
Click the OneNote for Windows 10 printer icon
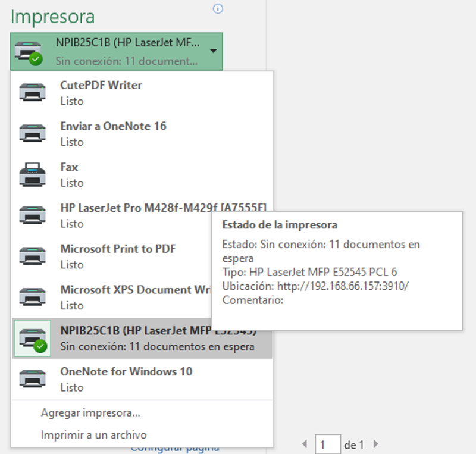click(x=33, y=378)
